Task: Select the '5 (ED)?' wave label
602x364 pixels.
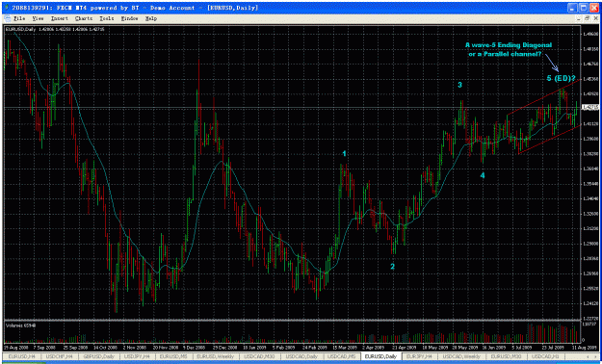Action: coord(561,78)
